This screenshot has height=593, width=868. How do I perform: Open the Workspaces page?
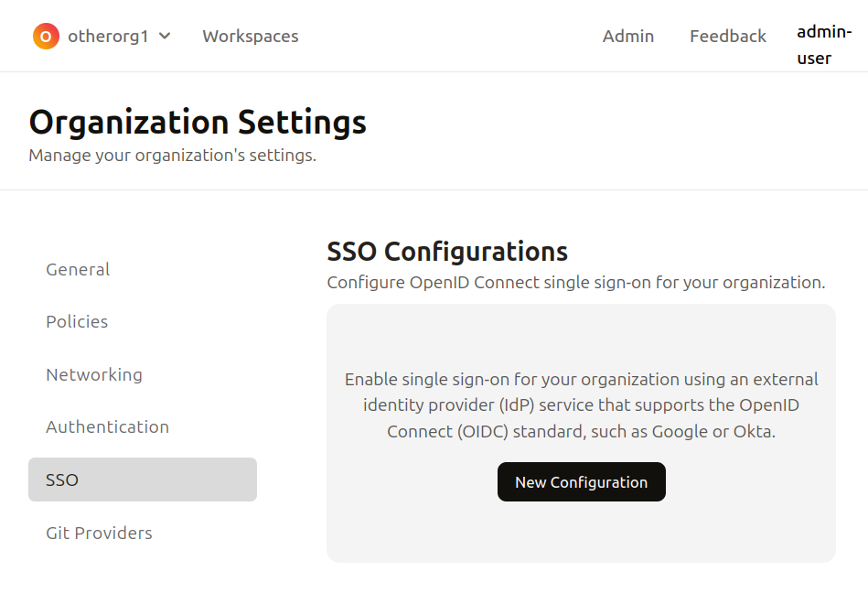pos(251,37)
